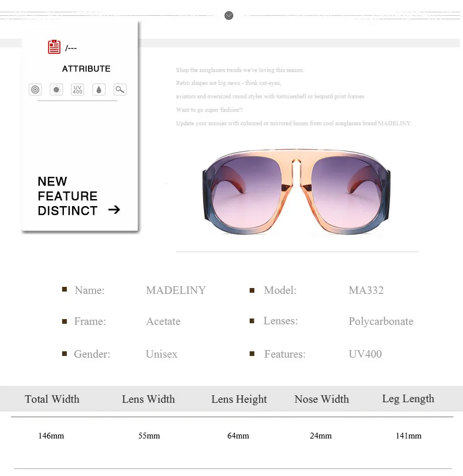This screenshot has height=476, width=463.
Task: Click the water droplet icon
Action: pyautogui.click(x=98, y=90)
